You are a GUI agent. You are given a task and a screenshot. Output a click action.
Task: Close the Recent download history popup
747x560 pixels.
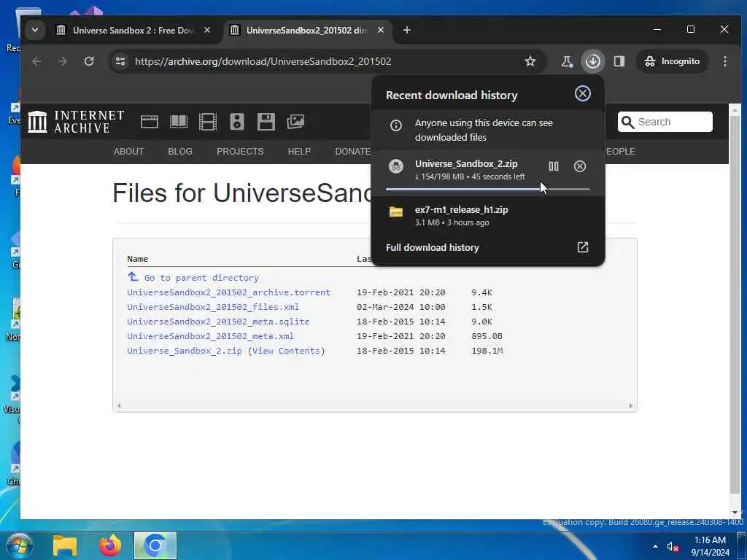click(583, 93)
